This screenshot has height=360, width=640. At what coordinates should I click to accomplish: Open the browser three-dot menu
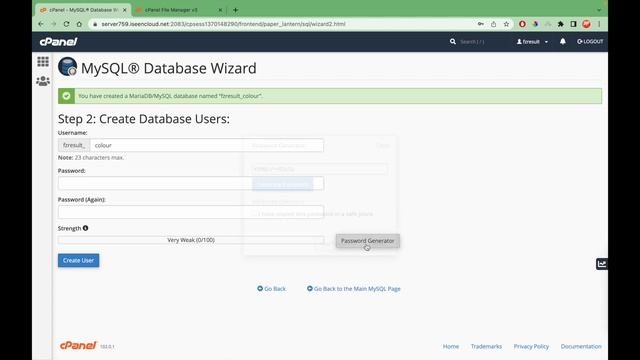point(599,24)
